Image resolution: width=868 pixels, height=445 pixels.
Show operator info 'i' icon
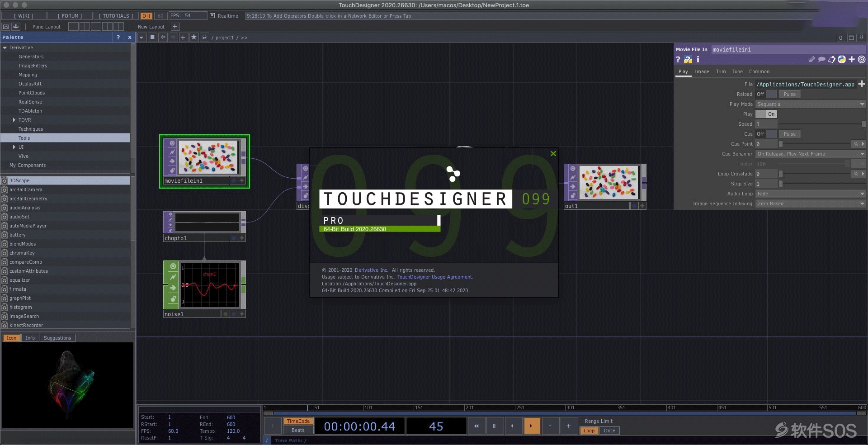698,59
